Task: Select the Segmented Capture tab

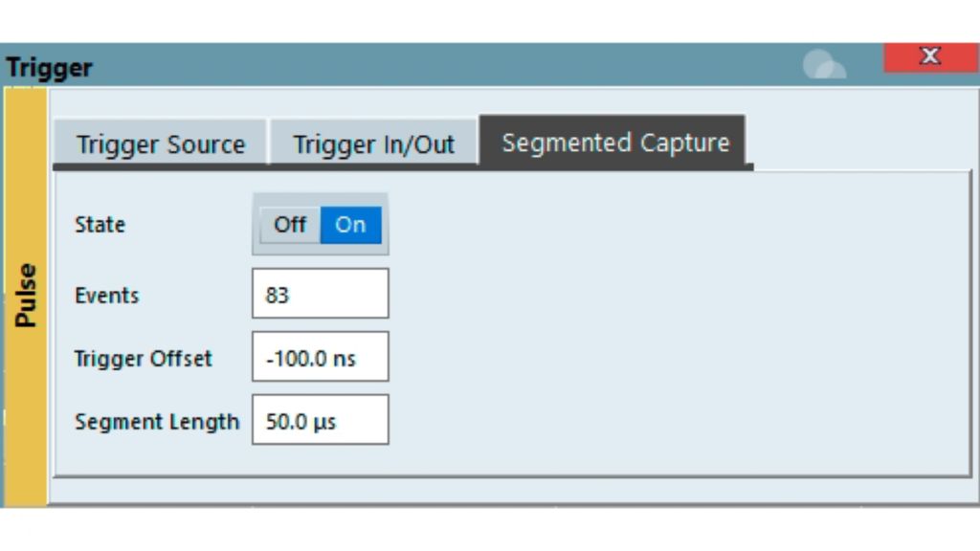Action: [614, 143]
